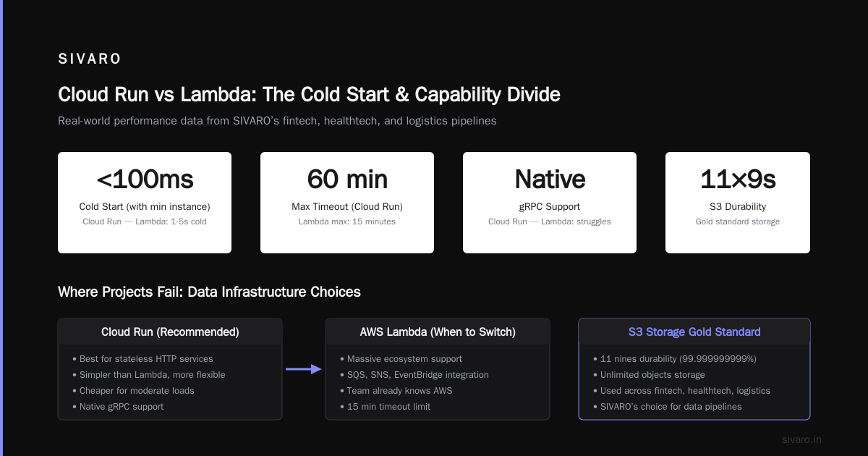Click 'S3 Storage Gold Standard' card header
The height and width of the screenshot is (456, 868).
pyautogui.click(x=694, y=332)
